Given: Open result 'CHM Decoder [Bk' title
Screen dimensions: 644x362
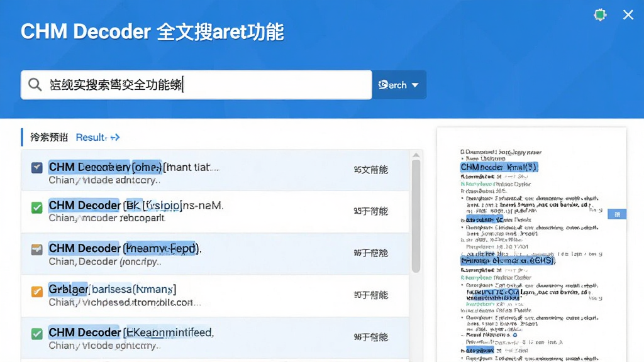Looking at the screenshot, I should point(136,205).
